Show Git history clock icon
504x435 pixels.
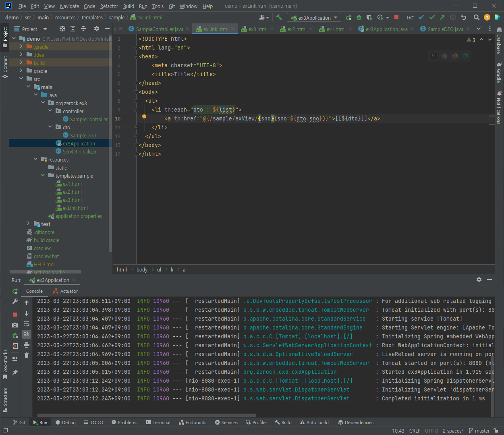(453, 17)
